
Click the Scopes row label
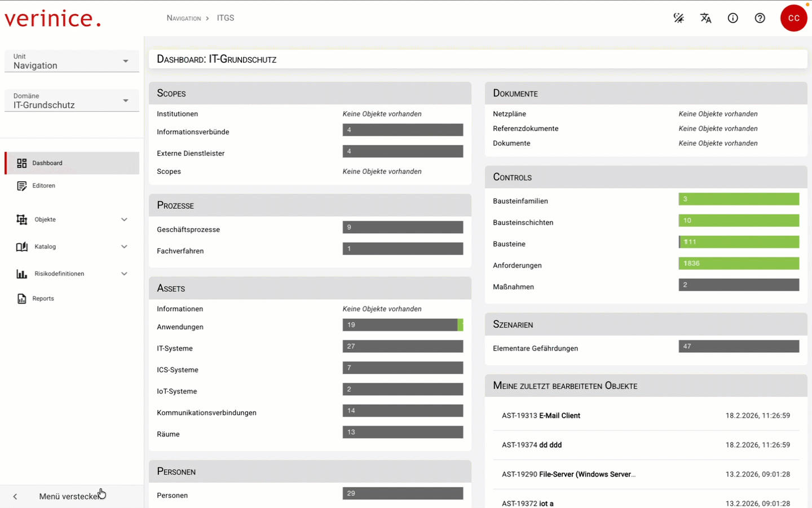pyautogui.click(x=169, y=172)
